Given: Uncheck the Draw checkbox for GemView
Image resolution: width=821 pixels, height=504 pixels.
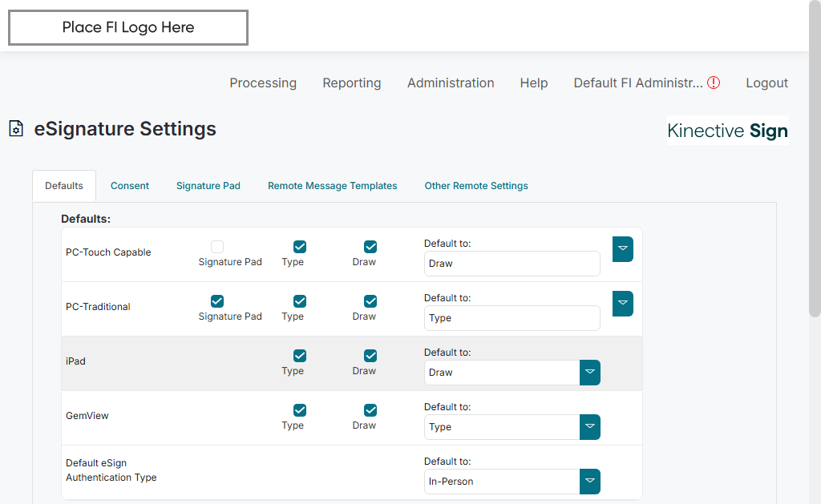Looking at the screenshot, I should (x=370, y=410).
